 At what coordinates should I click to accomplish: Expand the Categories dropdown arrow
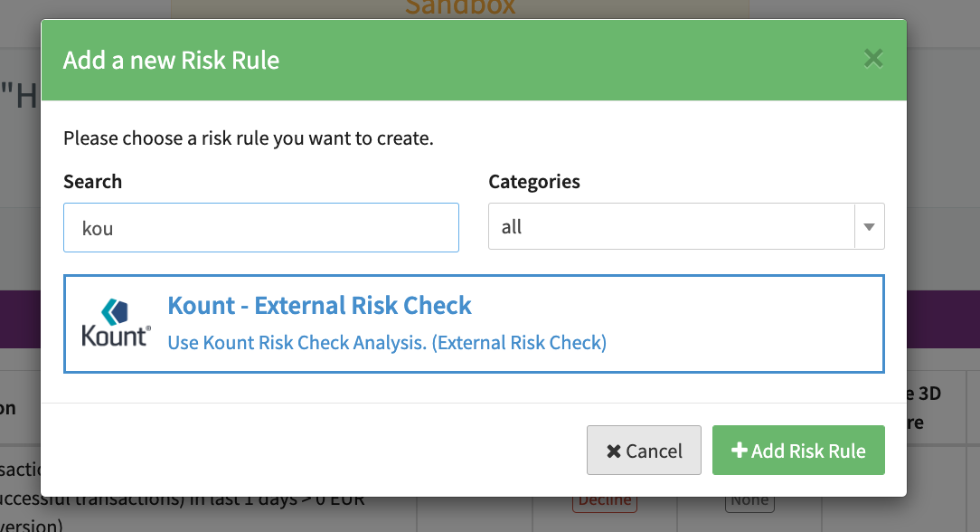tap(869, 226)
